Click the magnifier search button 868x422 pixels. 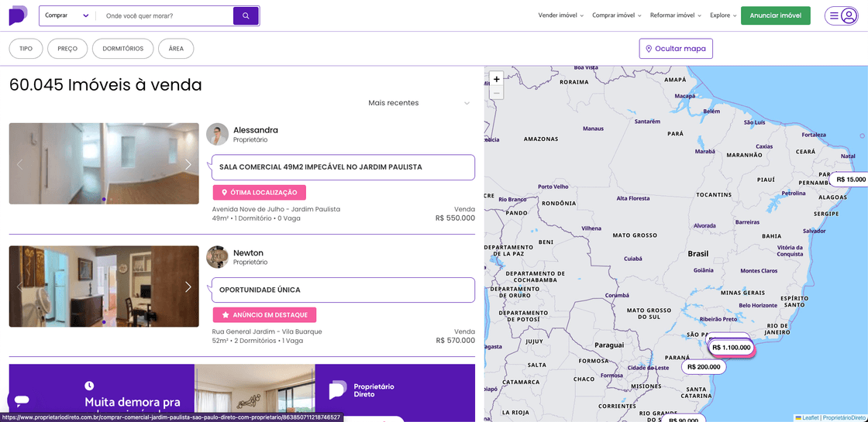coord(246,16)
